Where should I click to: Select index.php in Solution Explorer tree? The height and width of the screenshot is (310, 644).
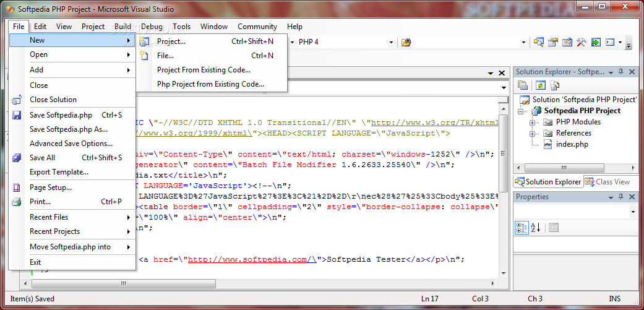point(572,144)
